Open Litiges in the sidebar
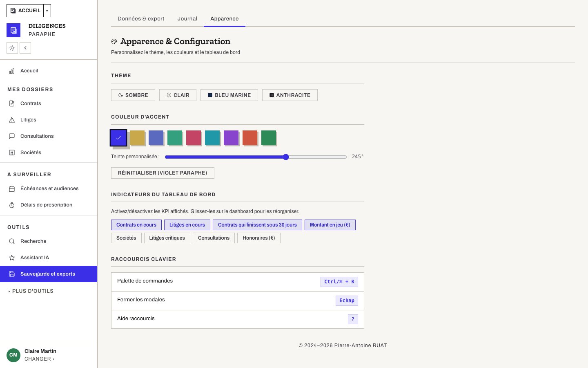The height and width of the screenshot is (368, 588). coord(49,120)
